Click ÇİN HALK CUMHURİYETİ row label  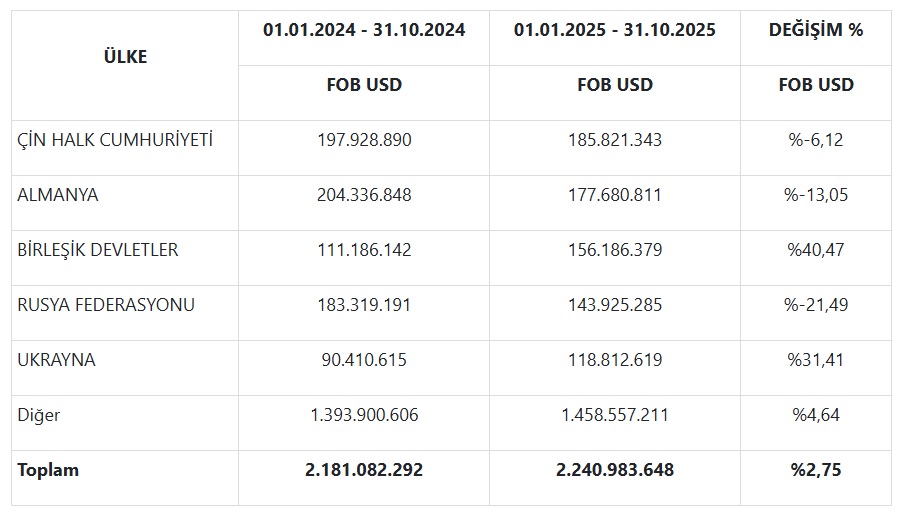pyautogui.click(x=115, y=140)
